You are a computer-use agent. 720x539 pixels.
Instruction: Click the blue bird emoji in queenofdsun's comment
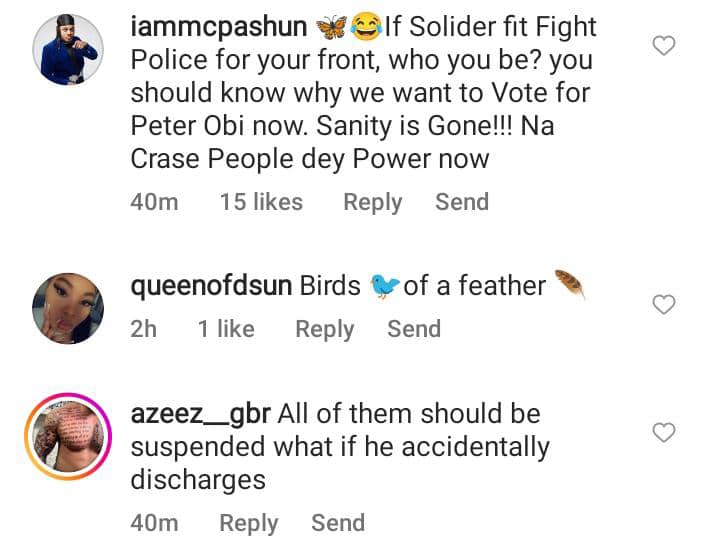(x=383, y=287)
